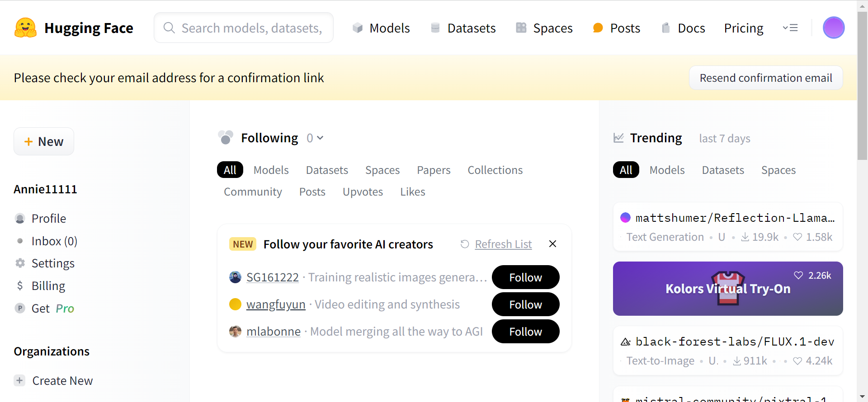868x402 pixels.
Task: Click the page vertical scrollbar thumb
Action: (862, 86)
